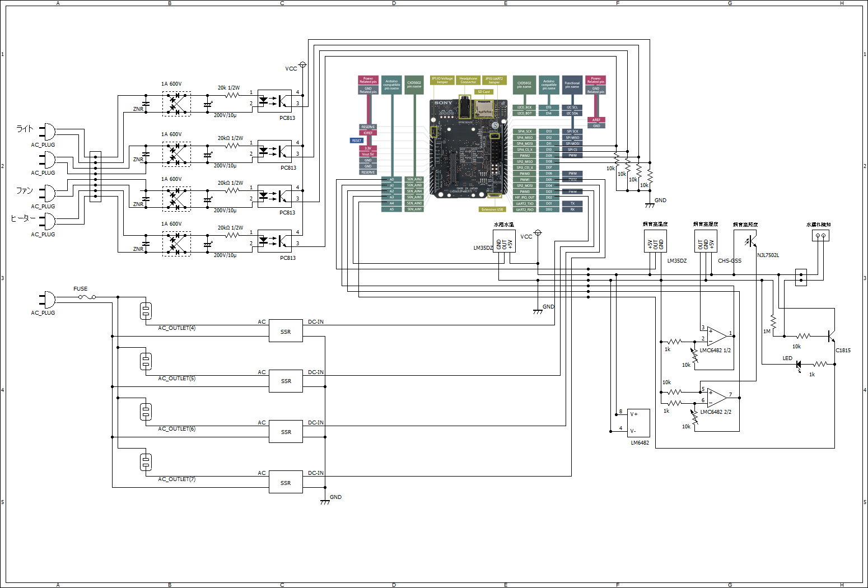Select the CHS-GSS humidity sensor block
Viewport: 868px width, 588px height.
pos(706,241)
